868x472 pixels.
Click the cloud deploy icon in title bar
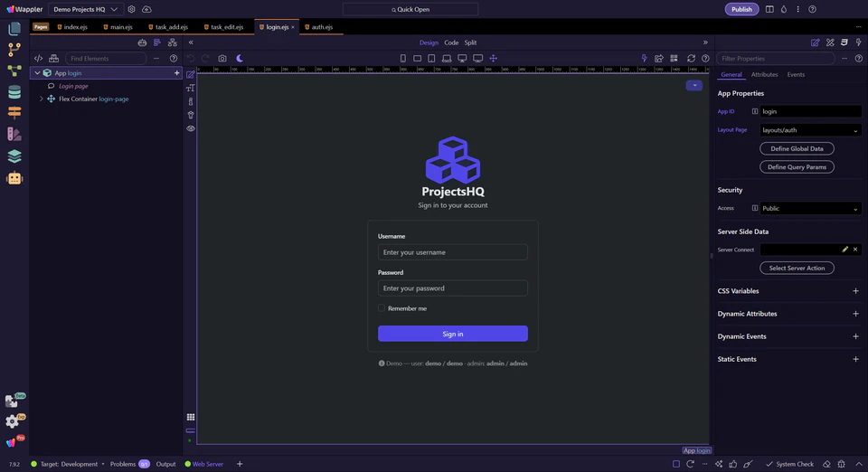click(x=146, y=9)
